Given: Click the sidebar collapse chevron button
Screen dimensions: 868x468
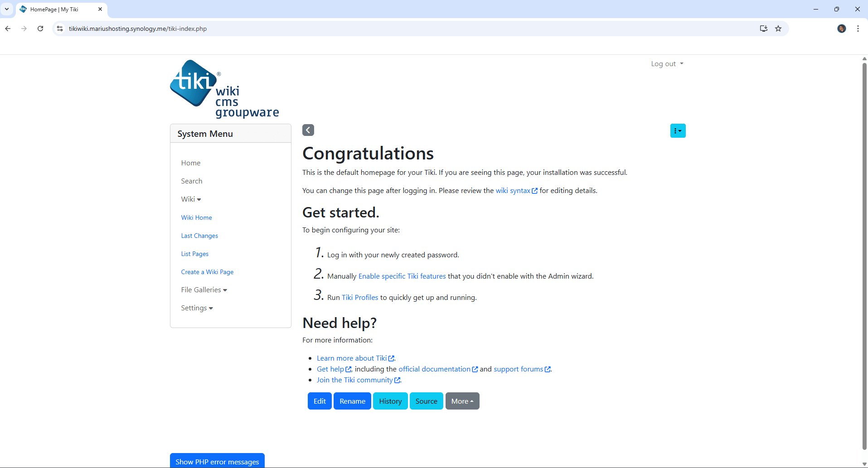Looking at the screenshot, I should (308, 130).
